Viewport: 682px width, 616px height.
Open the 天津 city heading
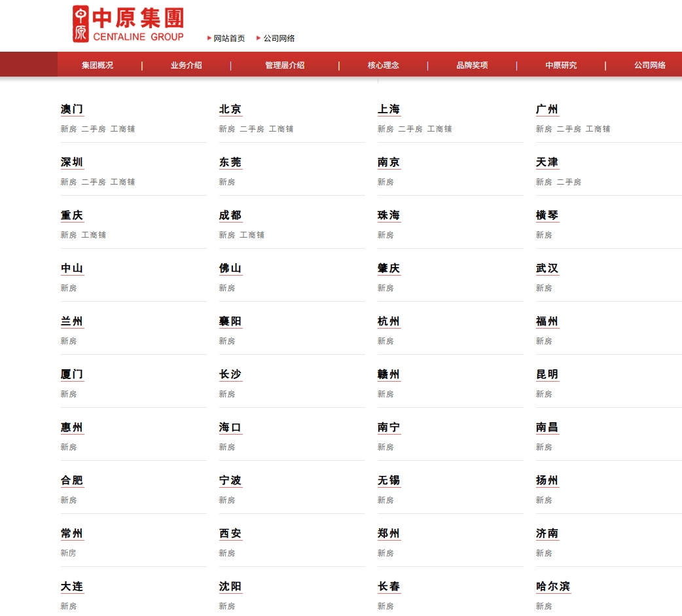pos(547,162)
